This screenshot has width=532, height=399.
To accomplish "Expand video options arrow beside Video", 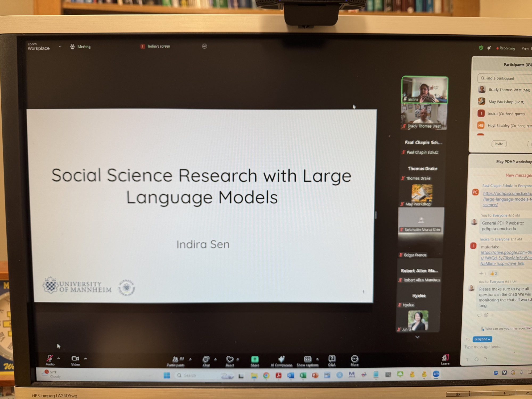I will [85, 359].
